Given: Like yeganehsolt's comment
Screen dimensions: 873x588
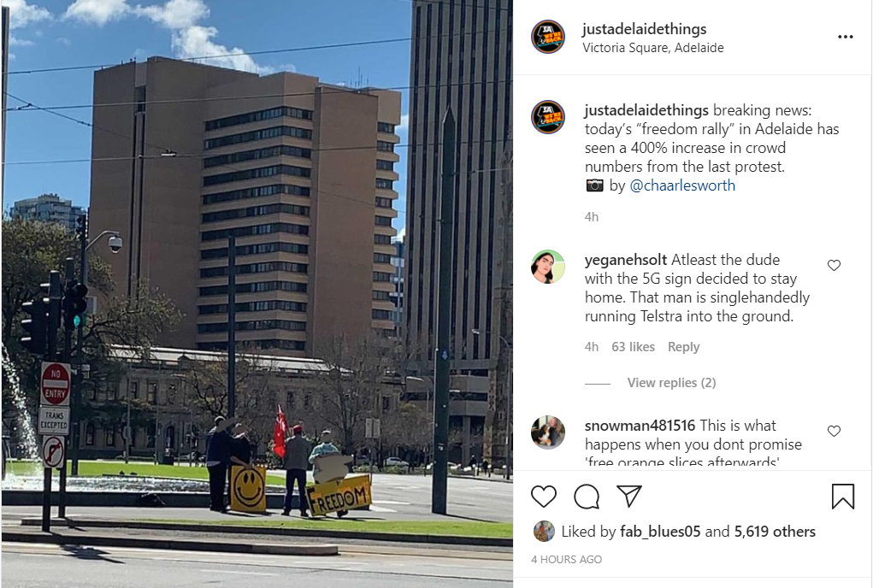Looking at the screenshot, I should tap(834, 265).
